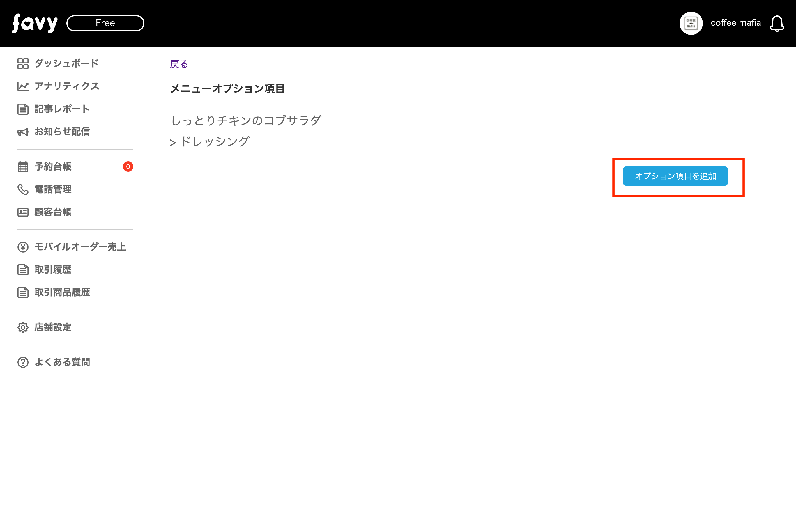Open 取引履歴 menu item
The image size is (796, 532).
point(53,270)
